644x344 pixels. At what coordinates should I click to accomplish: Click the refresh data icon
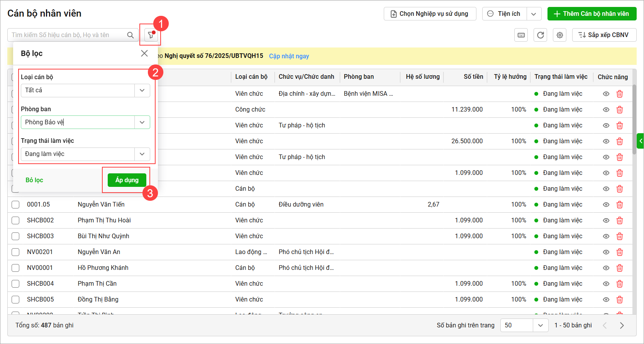(540, 35)
